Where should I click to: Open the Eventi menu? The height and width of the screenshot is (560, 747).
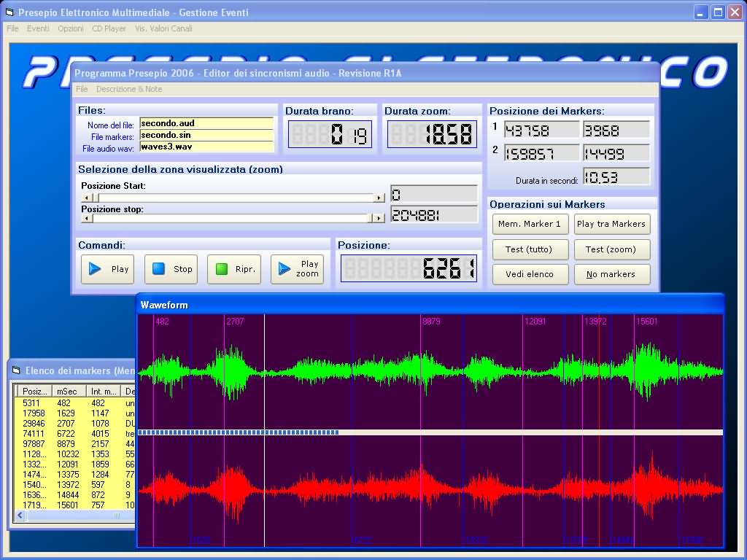[38, 28]
